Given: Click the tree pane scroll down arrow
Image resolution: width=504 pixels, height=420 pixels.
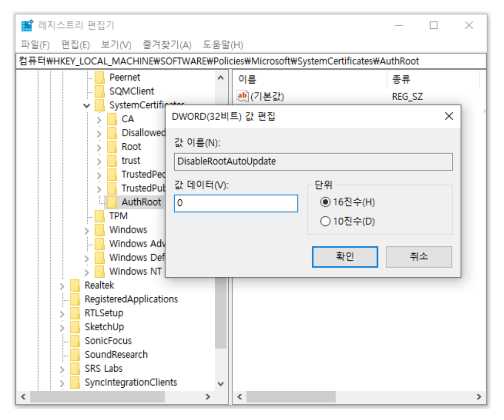Looking at the screenshot, I should [220, 384].
